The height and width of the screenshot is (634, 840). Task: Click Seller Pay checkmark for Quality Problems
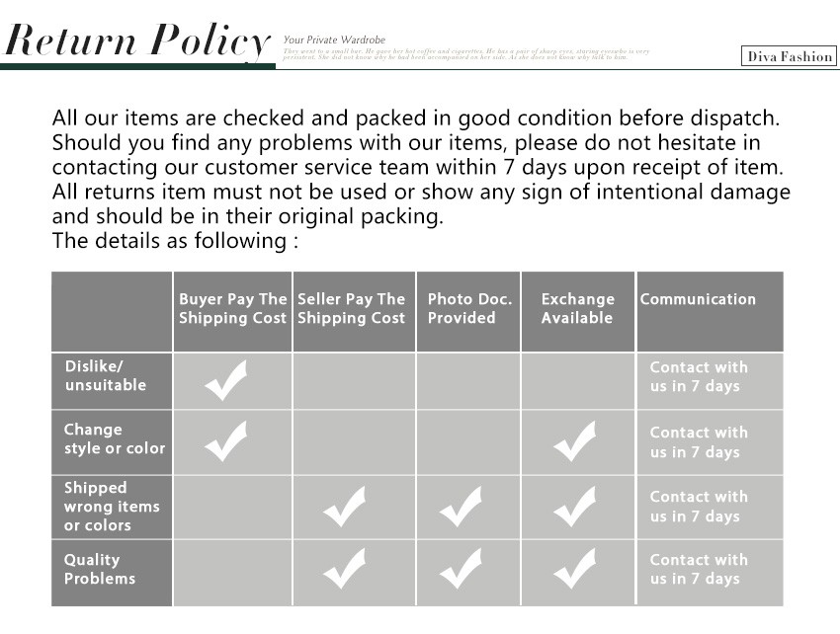pyautogui.click(x=345, y=570)
